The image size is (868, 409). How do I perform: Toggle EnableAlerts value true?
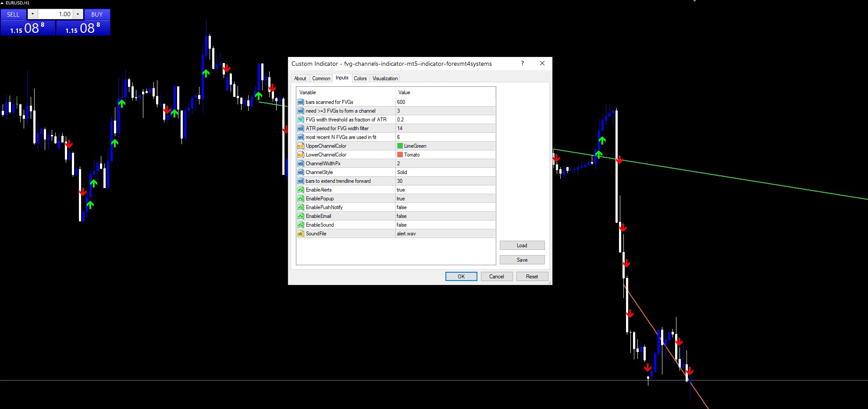coord(445,190)
